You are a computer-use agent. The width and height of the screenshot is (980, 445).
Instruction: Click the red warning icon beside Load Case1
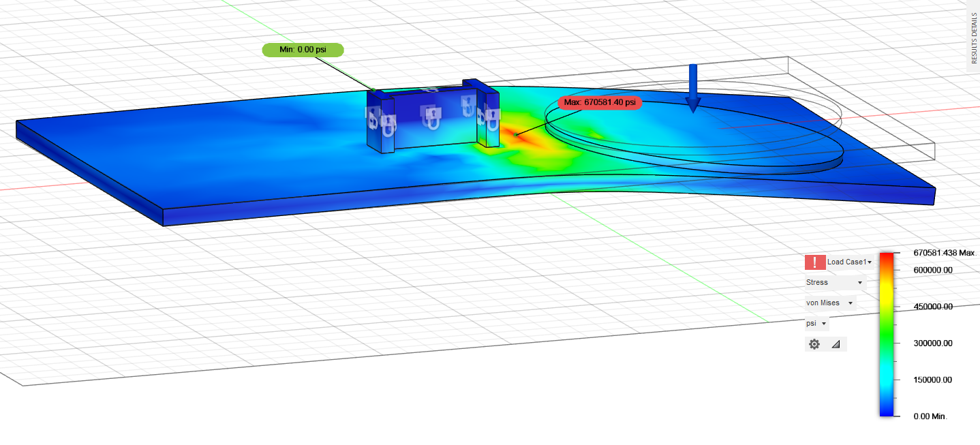pos(814,261)
